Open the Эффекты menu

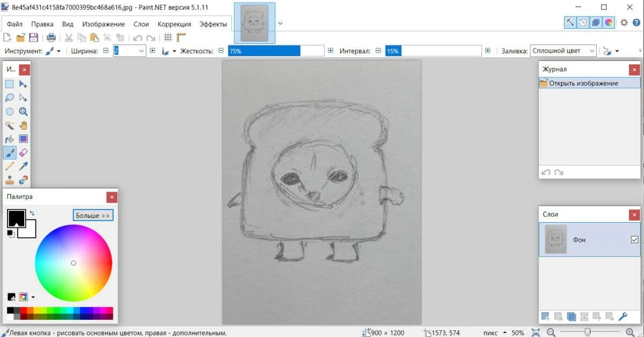pos(213,24)
